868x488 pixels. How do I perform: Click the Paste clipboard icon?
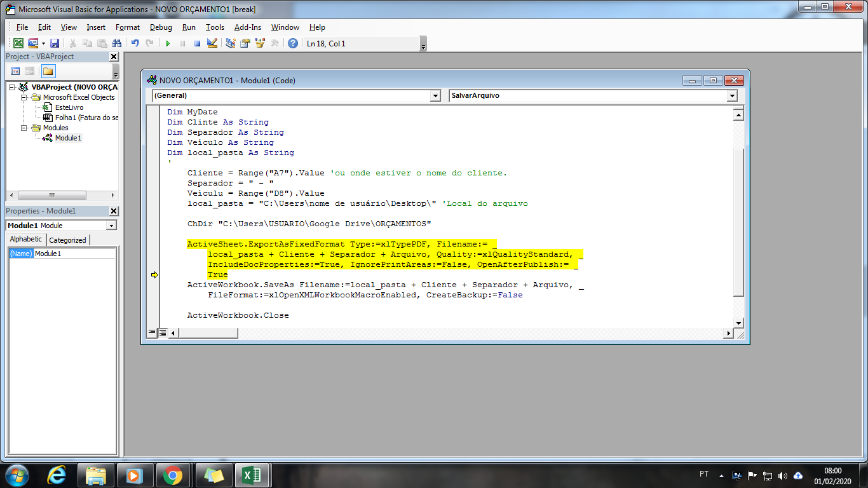tap(102, 43)
